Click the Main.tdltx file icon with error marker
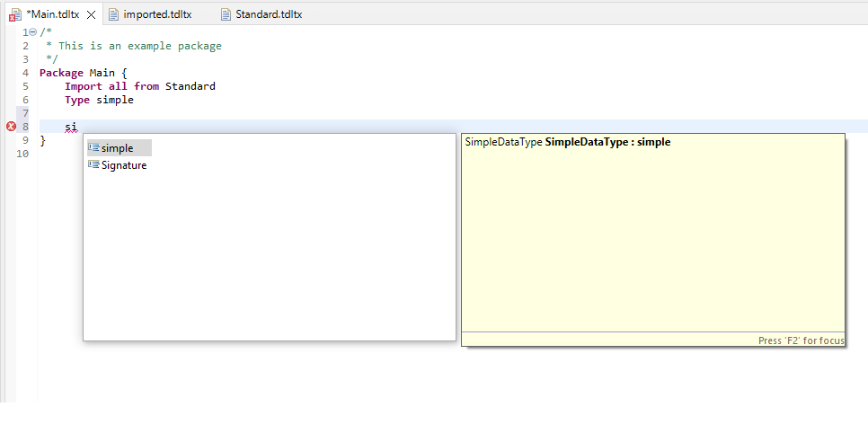This screenshot has width=868, height=442. tap(15, 15)
